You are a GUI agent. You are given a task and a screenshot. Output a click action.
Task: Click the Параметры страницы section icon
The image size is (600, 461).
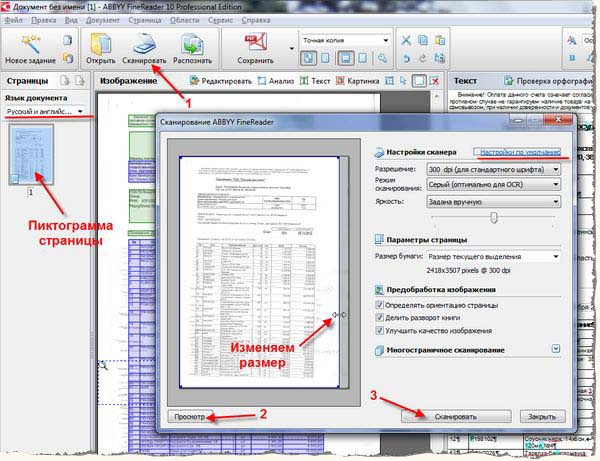click(379, 239)
